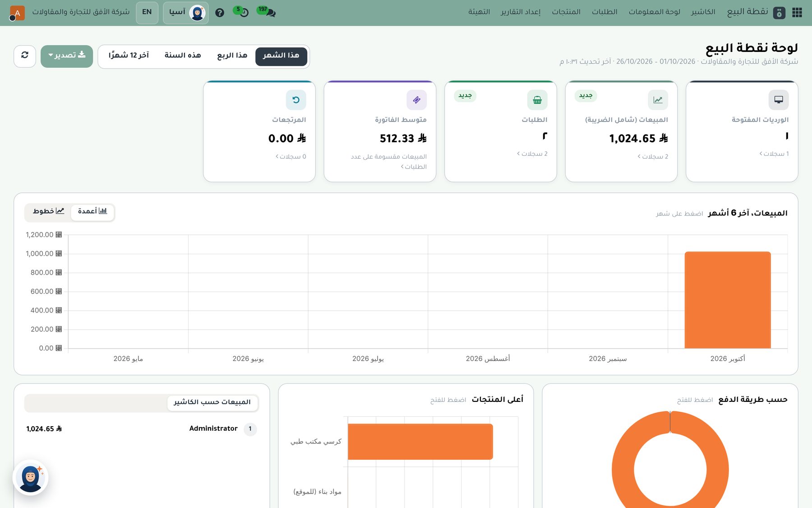Click the نقطة البيع app title

(747, 12)
